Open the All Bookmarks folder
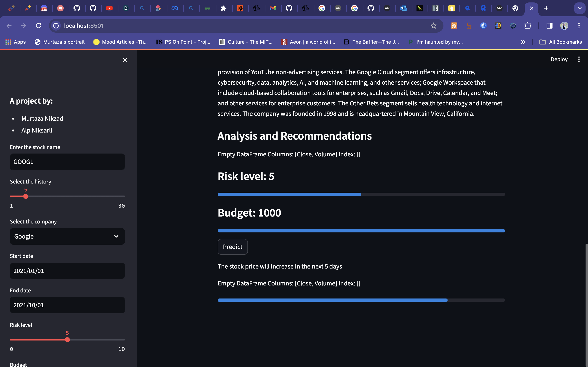The image size is (588, 367). (x=561, y=42)
